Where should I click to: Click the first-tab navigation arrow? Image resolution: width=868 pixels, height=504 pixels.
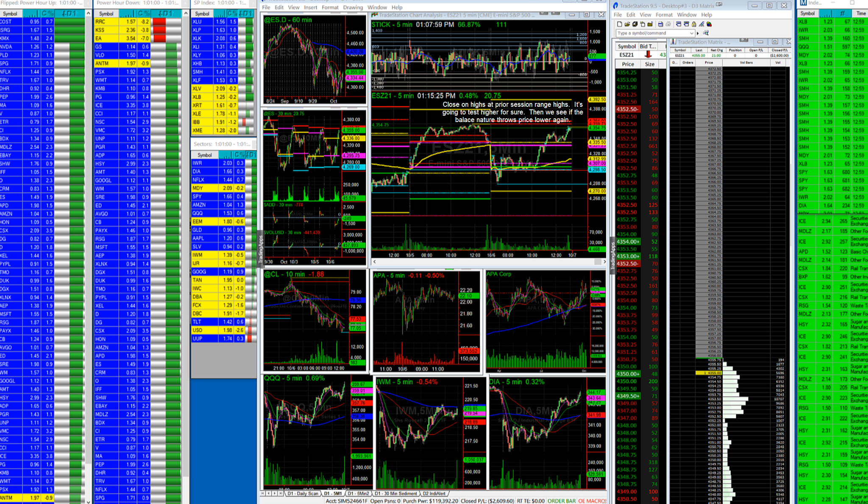pyautogui.click(x=263, y=493)
